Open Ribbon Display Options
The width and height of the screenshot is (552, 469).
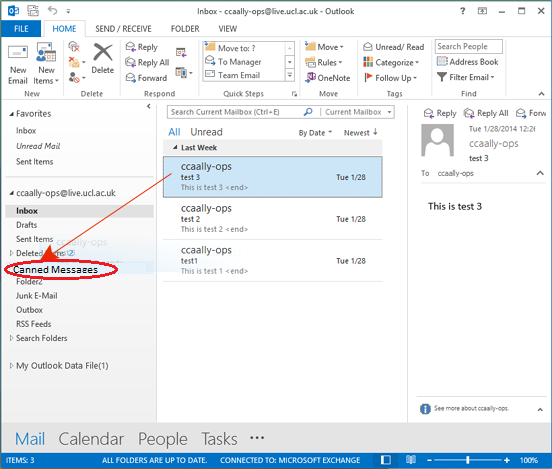(x=482, y=11)
